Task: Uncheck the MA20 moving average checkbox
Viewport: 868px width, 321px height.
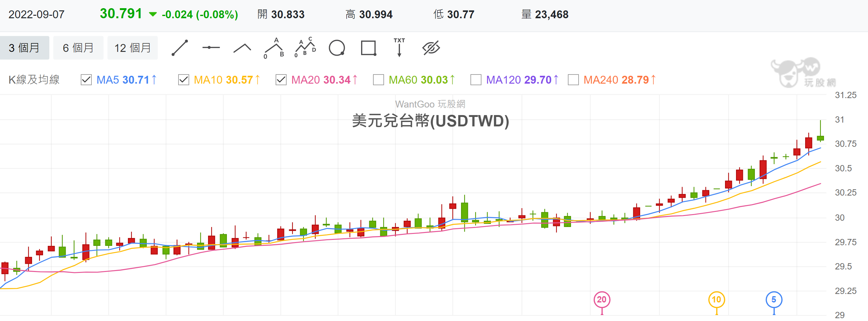Action: [281, 80]
